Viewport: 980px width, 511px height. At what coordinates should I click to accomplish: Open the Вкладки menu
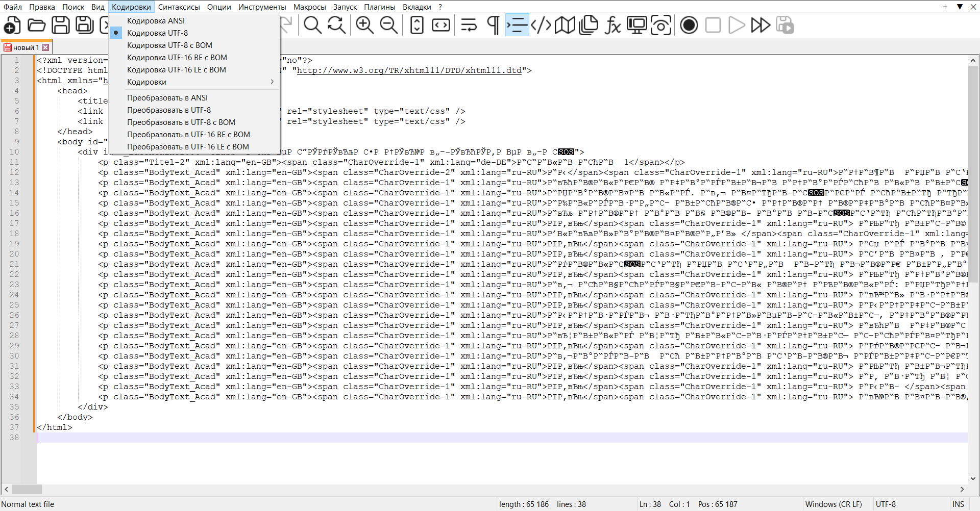coord(417,7)
